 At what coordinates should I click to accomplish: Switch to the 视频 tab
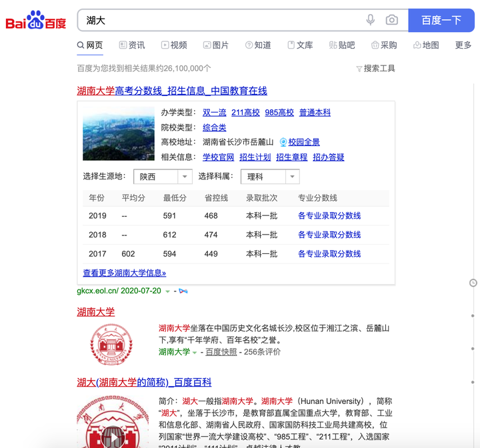174,45
